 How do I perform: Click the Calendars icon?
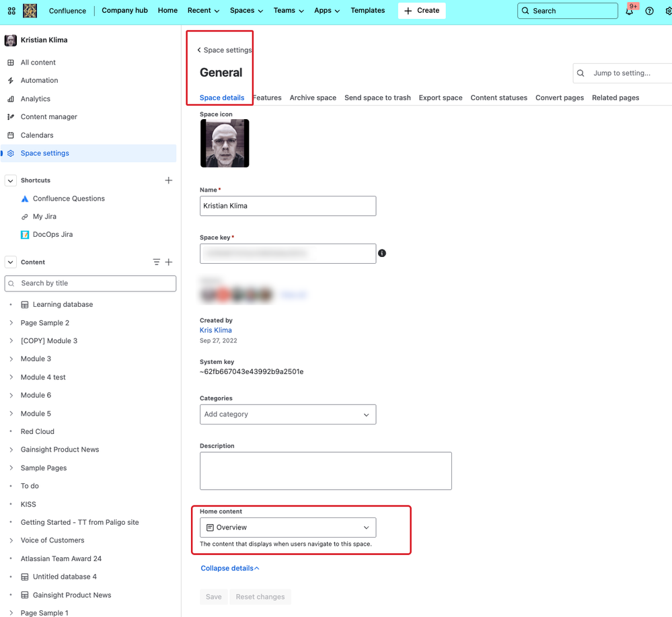coord(11,135)
